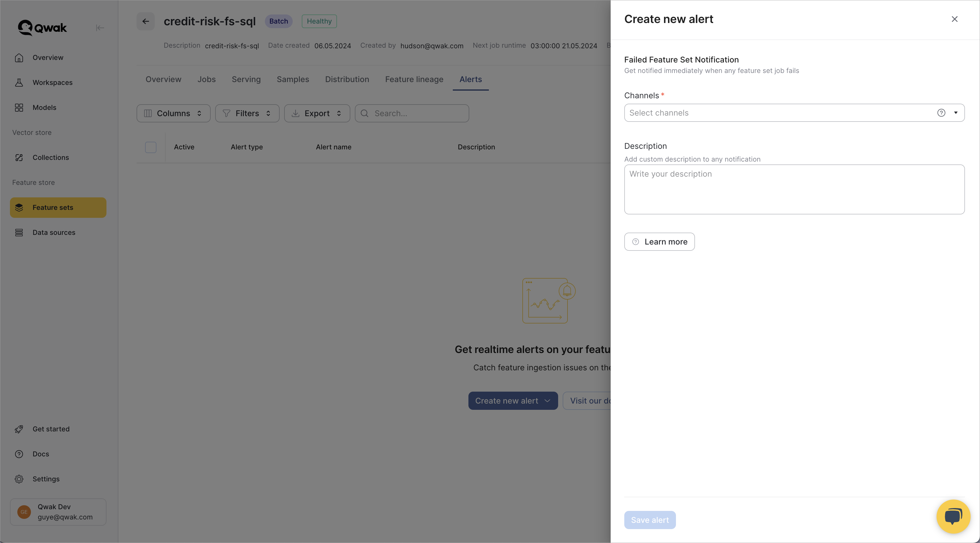Select Models in the sidebar
Screen dimensions: 980x543
point(44,108)
